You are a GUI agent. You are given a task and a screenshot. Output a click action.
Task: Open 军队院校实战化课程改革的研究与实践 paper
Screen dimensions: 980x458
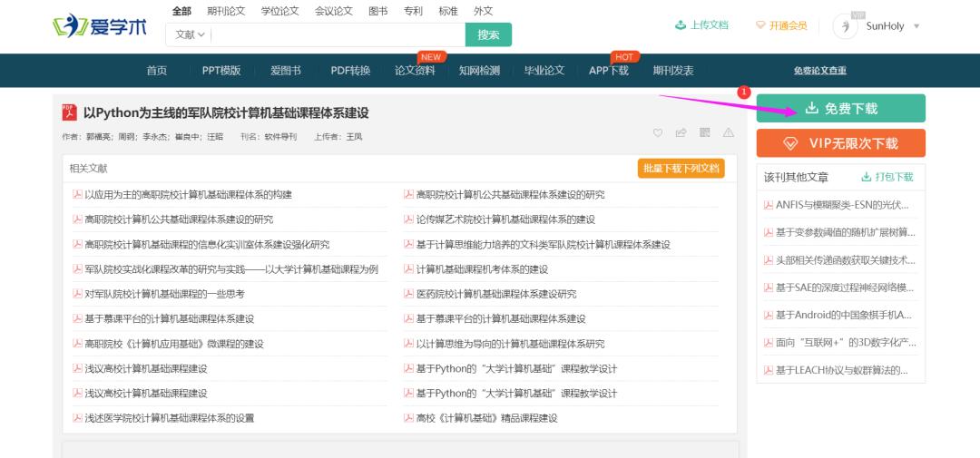click(x=231, y=269)
